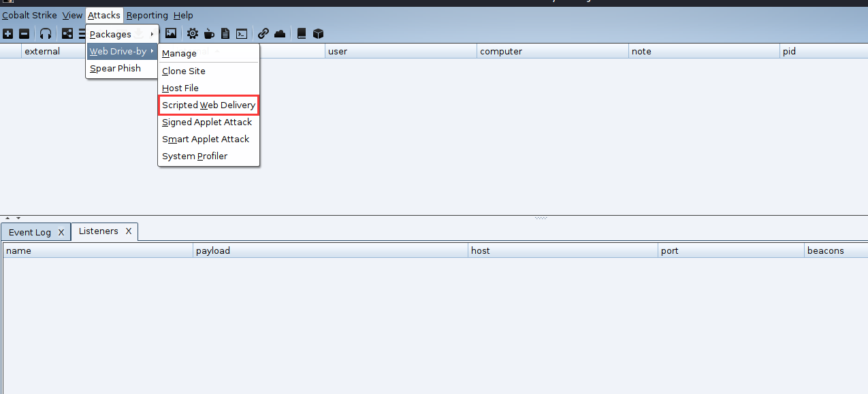Image resolution: width=868 pixels, height=394 pixels.
Task: Sort sessions by computer column
Action: click(552, 51)
